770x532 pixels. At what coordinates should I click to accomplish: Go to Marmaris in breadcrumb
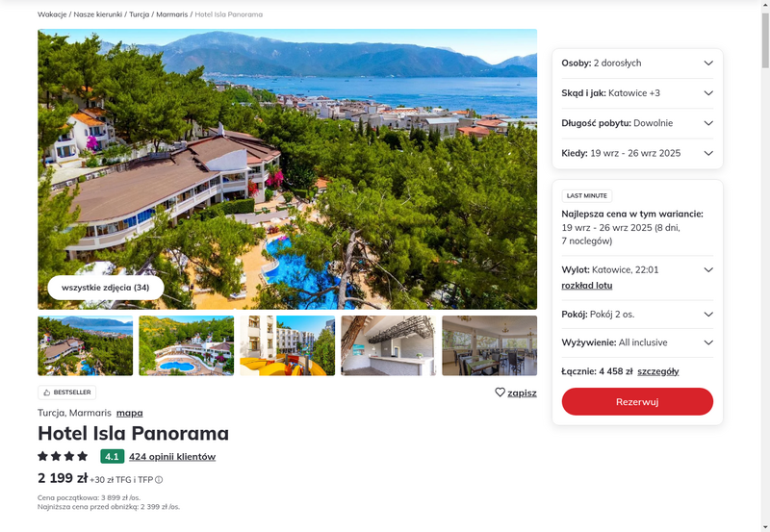(x=172, y=14)
